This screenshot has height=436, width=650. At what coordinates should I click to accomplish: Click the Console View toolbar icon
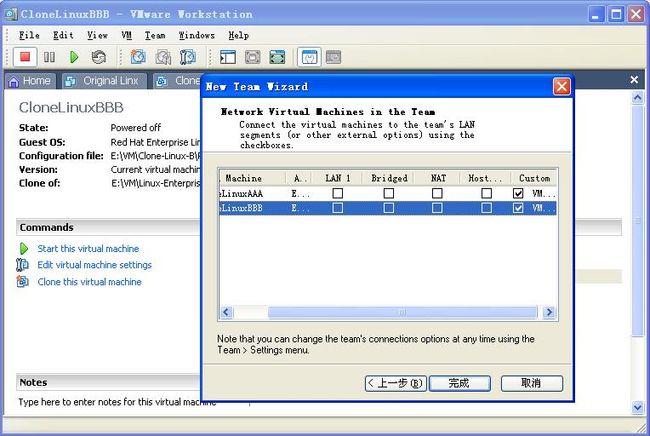[333, 57]
